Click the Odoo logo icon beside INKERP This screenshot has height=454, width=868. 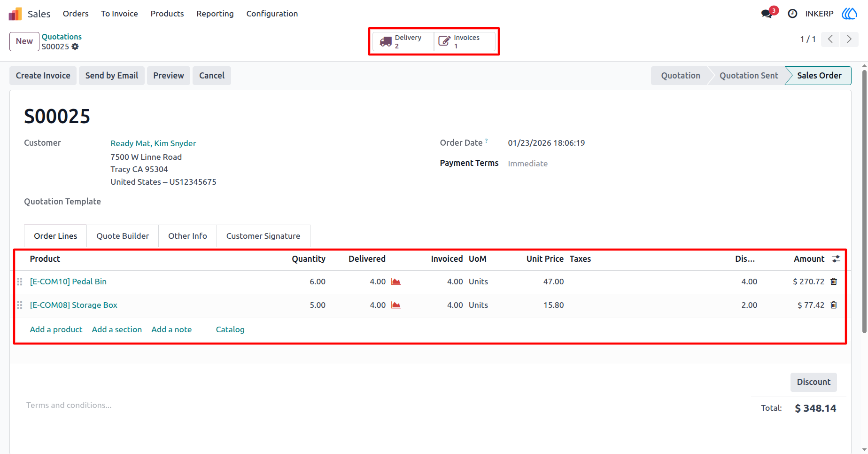click(x=849, y=14)
